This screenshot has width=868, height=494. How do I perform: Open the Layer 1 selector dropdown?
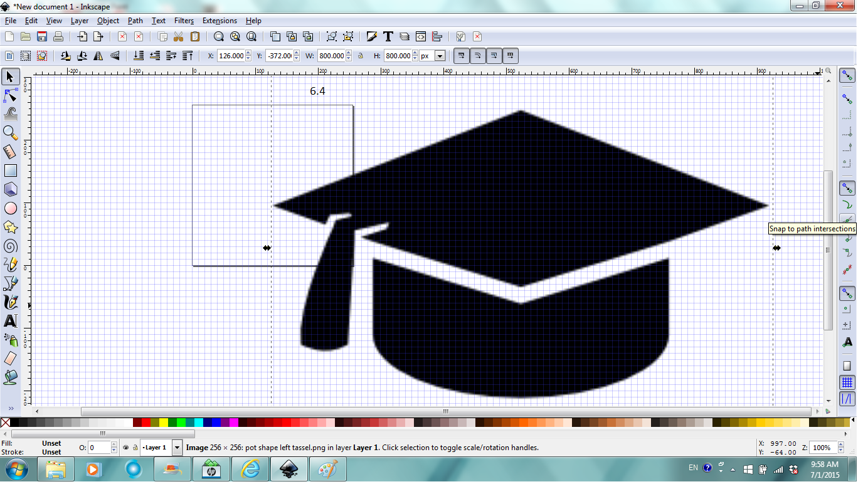tap(176, 448)
